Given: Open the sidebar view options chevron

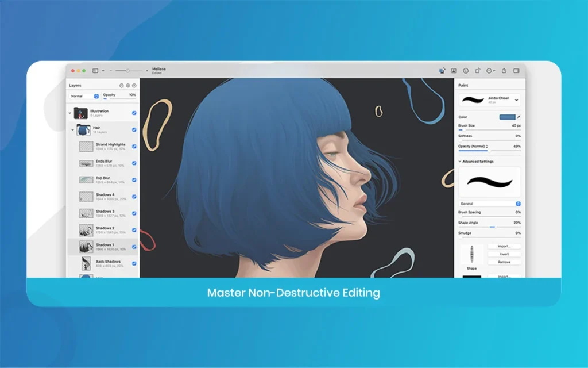Looking at the screenshot, I should click(103, 71).
